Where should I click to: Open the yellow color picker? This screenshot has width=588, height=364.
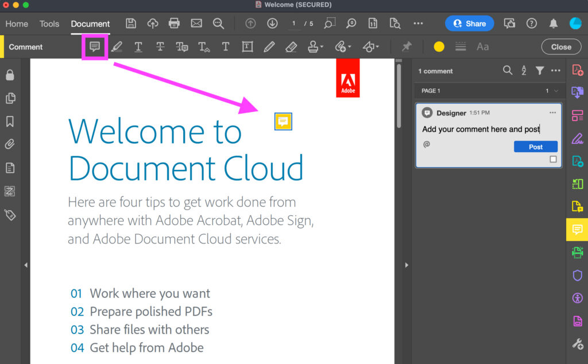coord(439,47)
